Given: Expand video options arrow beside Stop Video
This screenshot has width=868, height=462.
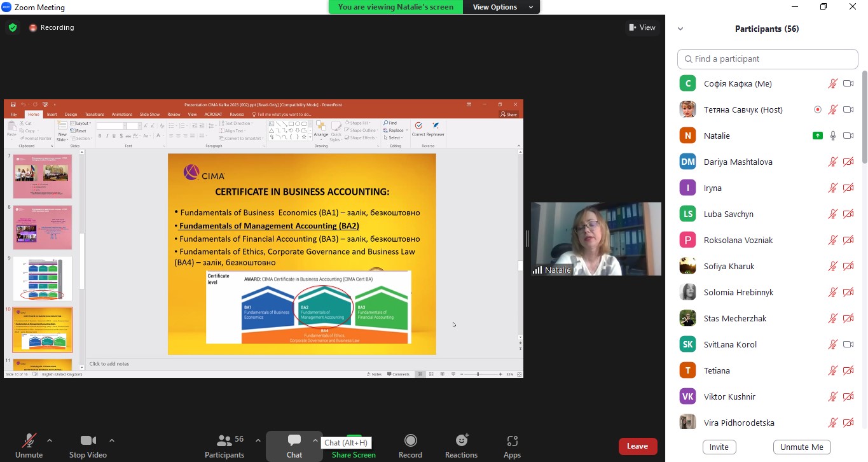Looking at the screenshot, I should 112,440.
